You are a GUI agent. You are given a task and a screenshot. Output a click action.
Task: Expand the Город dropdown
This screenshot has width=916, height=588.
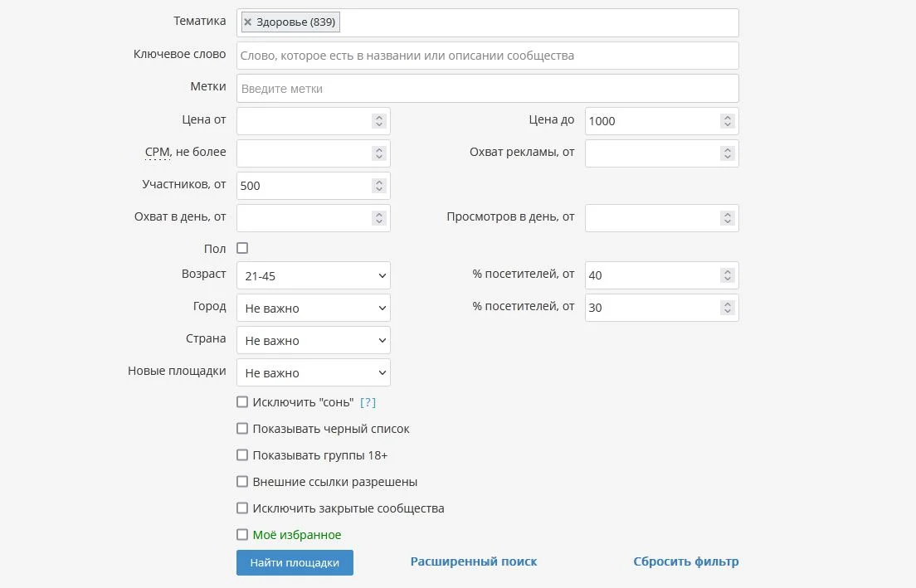[313, 308]
